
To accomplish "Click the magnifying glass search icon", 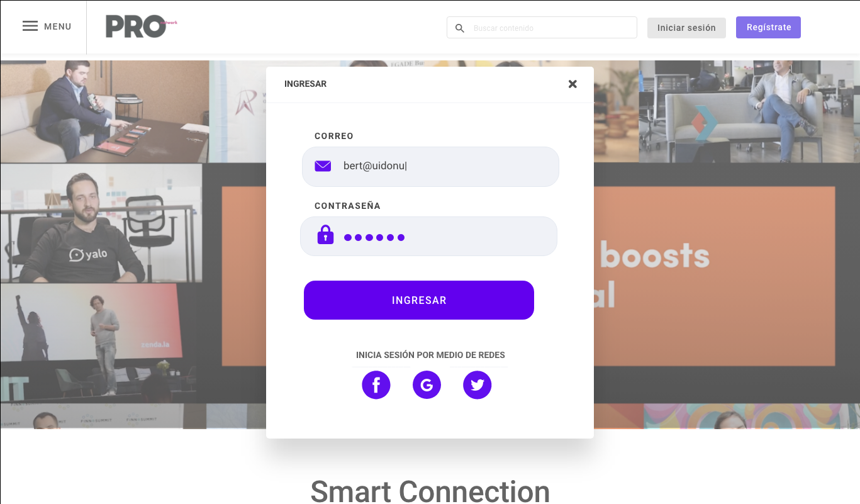I will coord(460,28).
